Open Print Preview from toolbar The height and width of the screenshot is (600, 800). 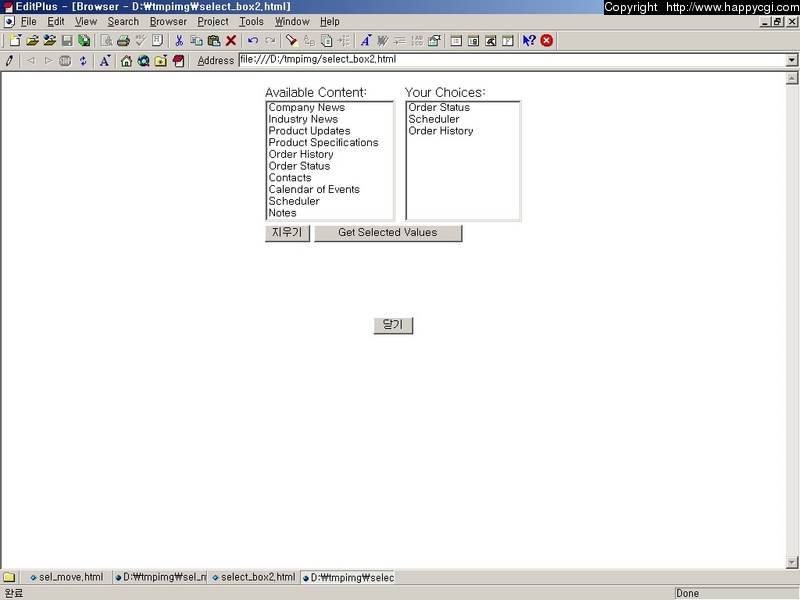(106, 40)
